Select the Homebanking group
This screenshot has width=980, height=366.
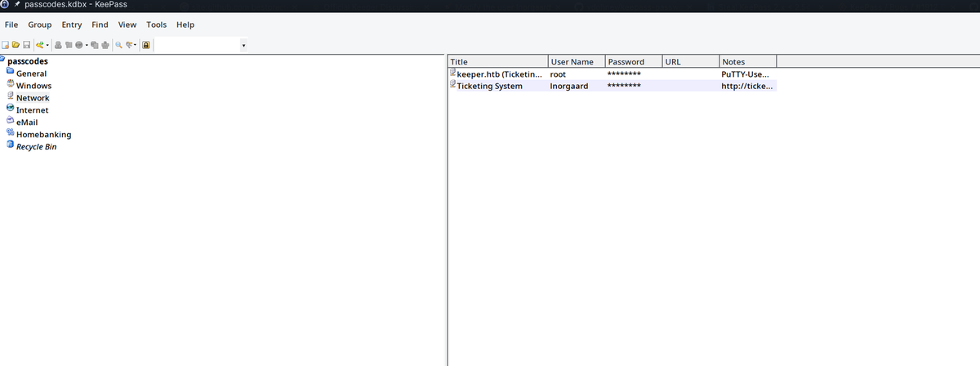tap(43, 135)
